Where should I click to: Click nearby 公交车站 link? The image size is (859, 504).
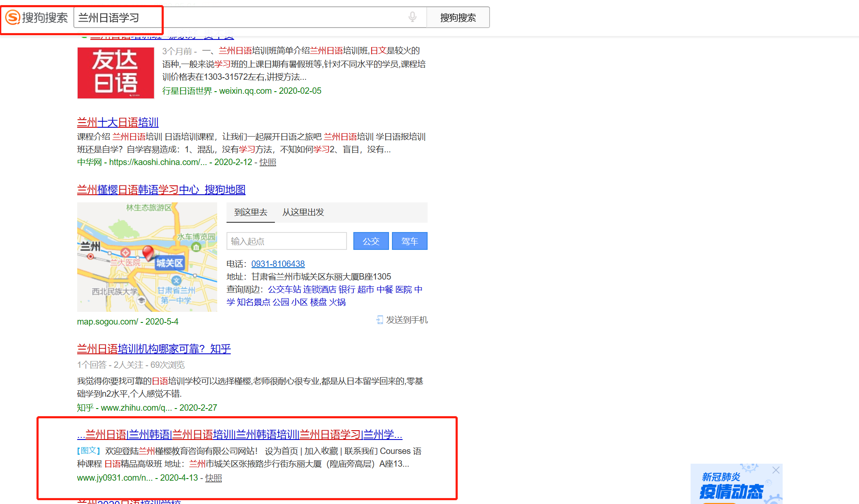click(x=284, y=289)
